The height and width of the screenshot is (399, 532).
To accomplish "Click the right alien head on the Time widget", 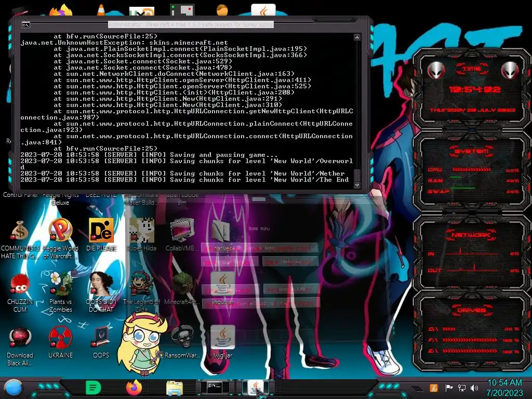I will (510, 70).
